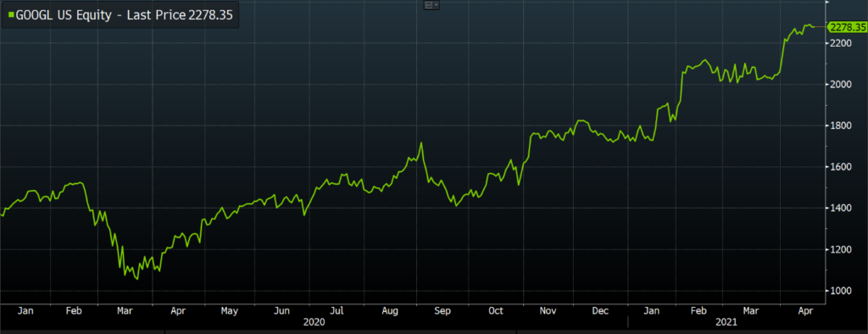Click the 2021 year label
The width and height of the screenshot is (868, 334).
726,322
